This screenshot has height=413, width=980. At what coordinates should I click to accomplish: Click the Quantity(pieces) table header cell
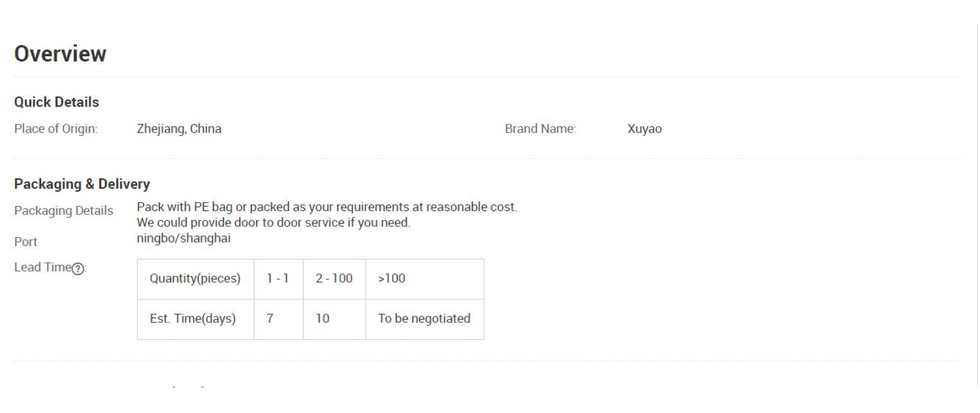tap(195, 279)
